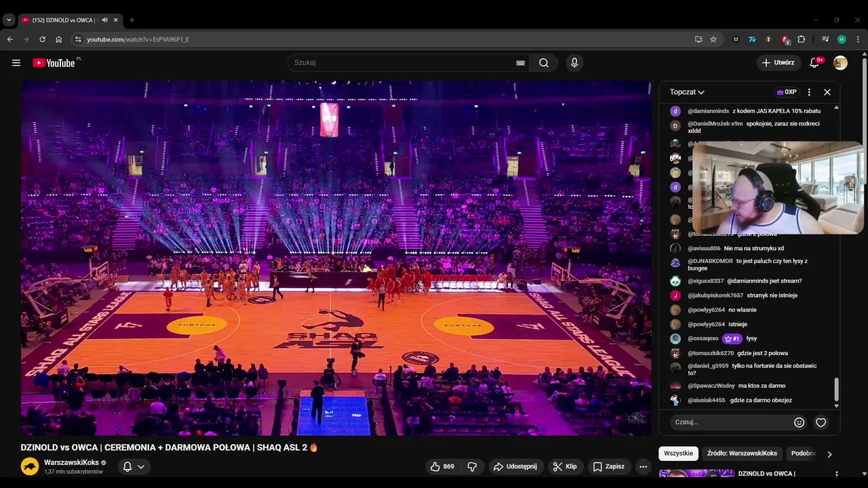Image resolution: width=868 pixels, height=488 pixels.
Task: Create a clip with Klip button
Action: pos(565,466)
